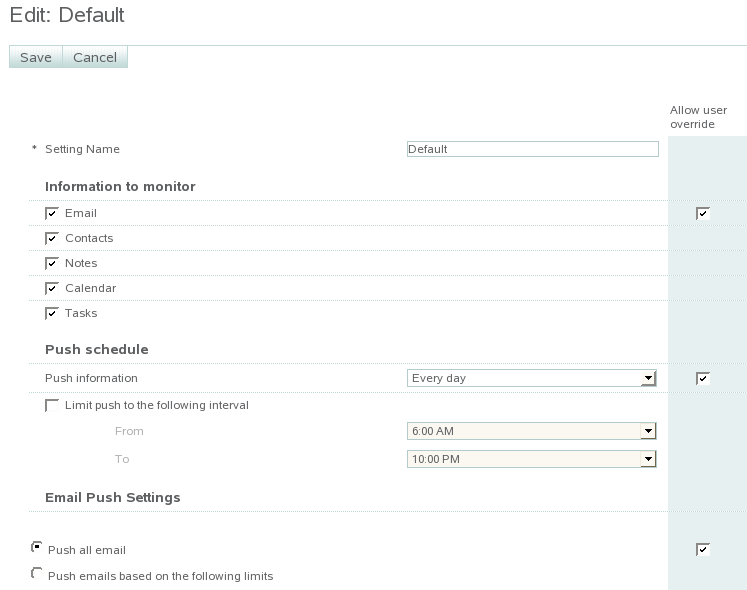This screenshot has height=590, width=747.
Task: Toggle user override checkbox for Push all email
Action: click(x=703, y=549)
